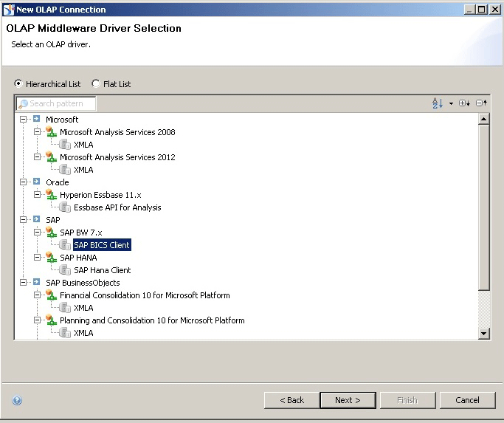Screen dimensions: 504x423
Task: Click the Cancel button
Action: [x=467, y=400]
